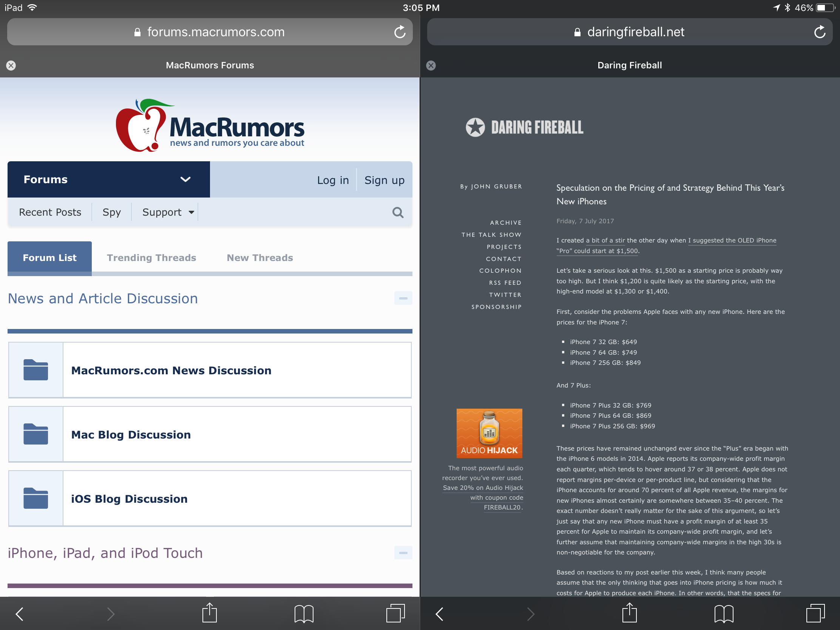Open the RSS Feed link

coord(505,283)
